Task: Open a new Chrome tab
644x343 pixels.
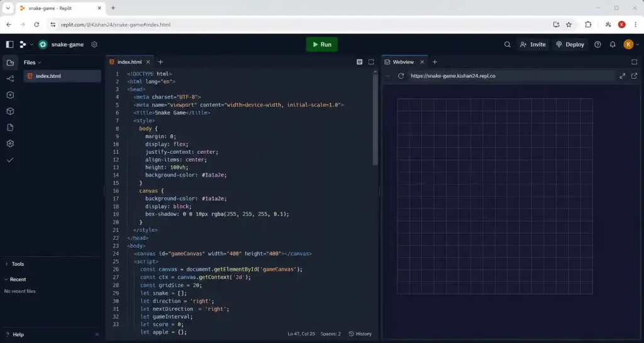Action: coord(113,8)
